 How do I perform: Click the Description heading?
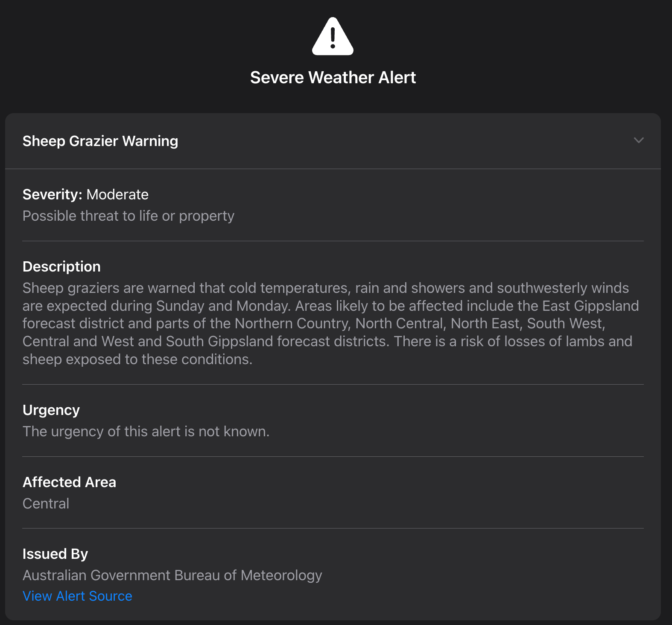coord(61,267)
